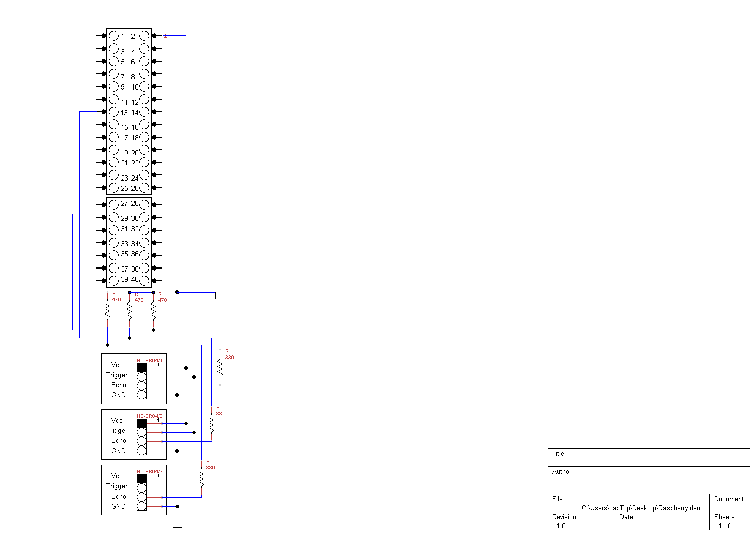Image resolution: width=756 pixels, height=536 pixels.
Task: Click the red HC-SR04/2 component label
Action: (149, 416)
